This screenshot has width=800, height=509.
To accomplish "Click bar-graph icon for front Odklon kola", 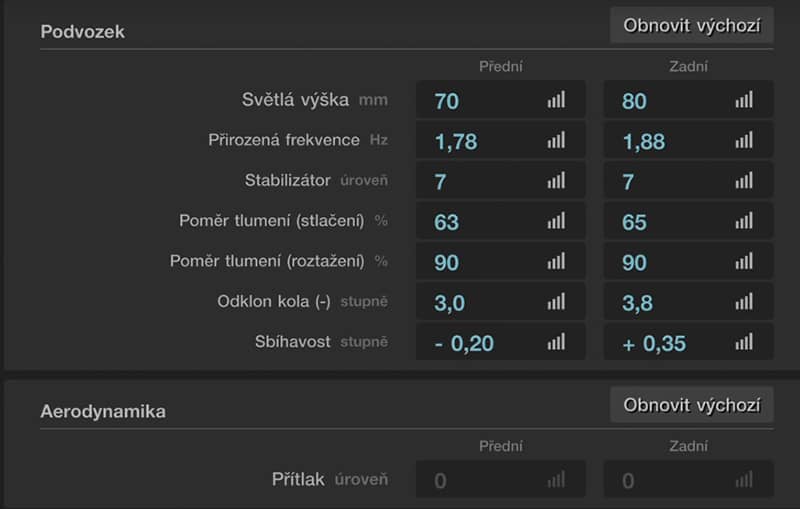I will point(556,302).
